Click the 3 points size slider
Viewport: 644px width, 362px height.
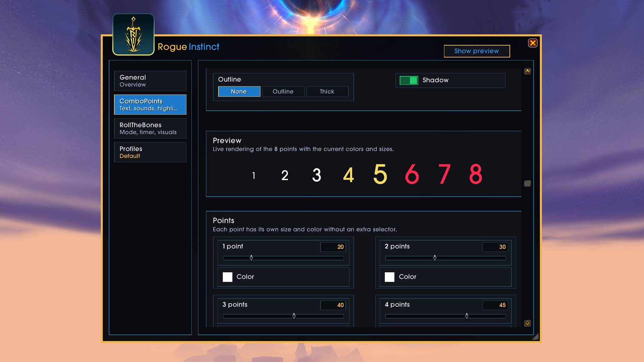pos(283,316)
